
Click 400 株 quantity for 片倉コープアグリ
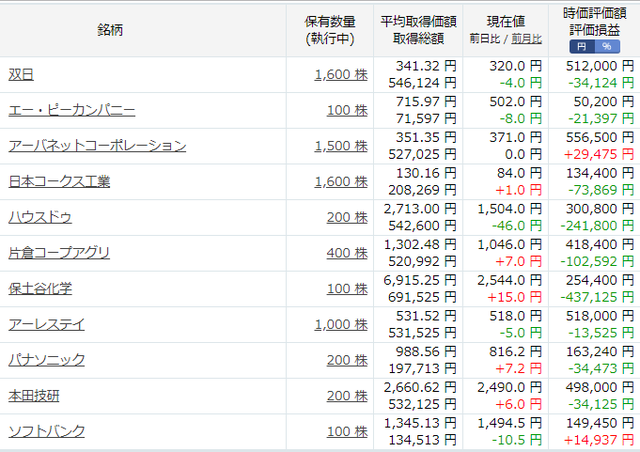(347, 253)
